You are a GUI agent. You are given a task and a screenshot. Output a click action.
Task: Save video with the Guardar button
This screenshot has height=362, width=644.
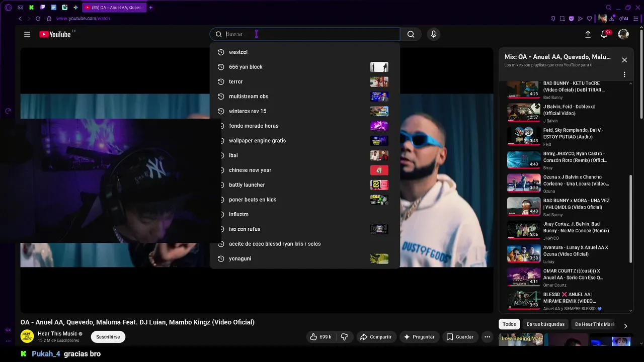460,337
